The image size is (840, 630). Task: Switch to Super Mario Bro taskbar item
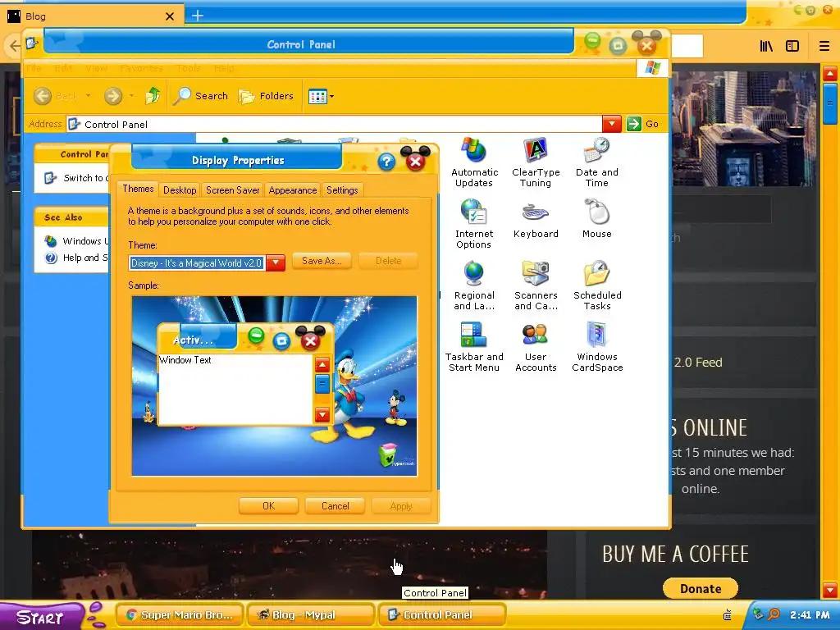pyautogui.click(x=180, y=615)
